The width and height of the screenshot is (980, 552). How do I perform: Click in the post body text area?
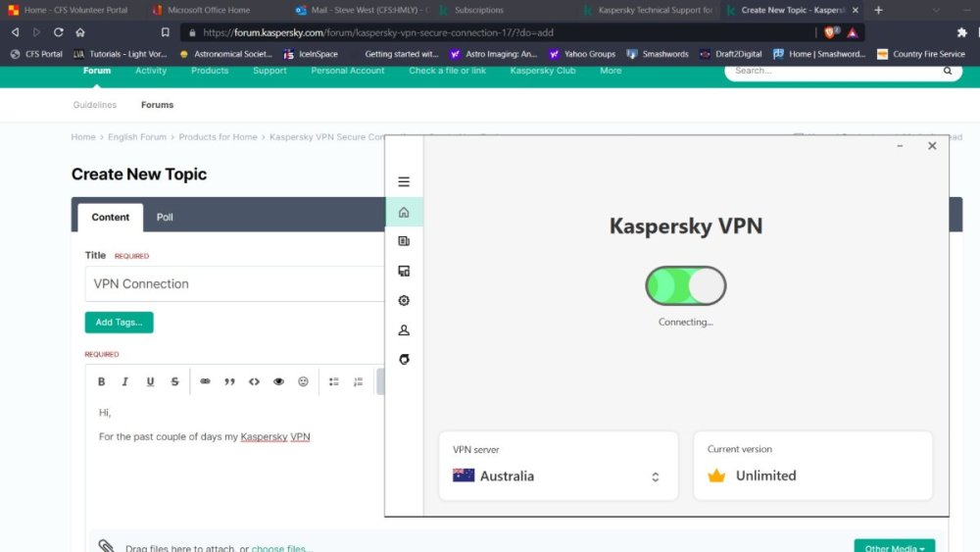[235, 463]
